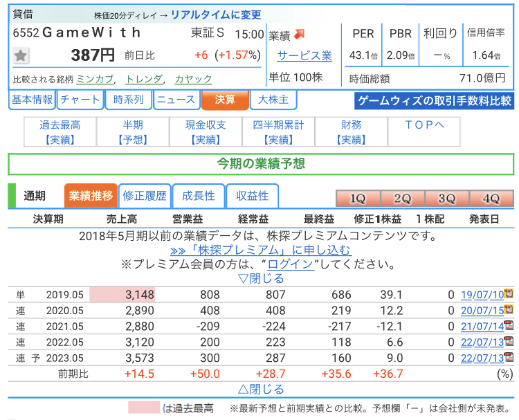Open announcement date 21/07/14
519x420 pixels.
tap(482, 327)
